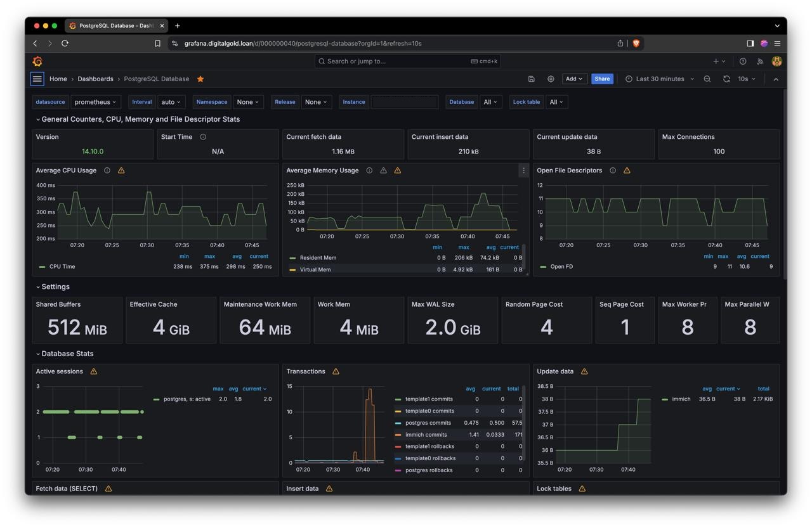
Task: Toggle the sidebar hamburger menu
Action: coord(37,79)
